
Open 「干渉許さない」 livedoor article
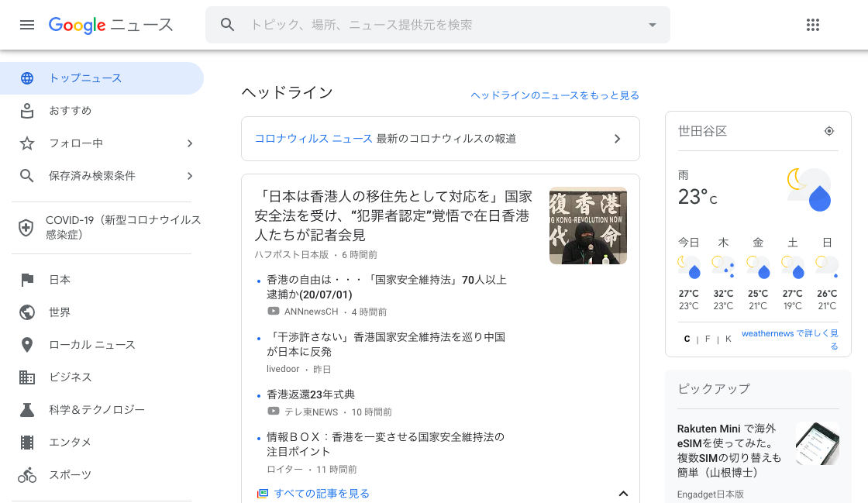(386, 344)
